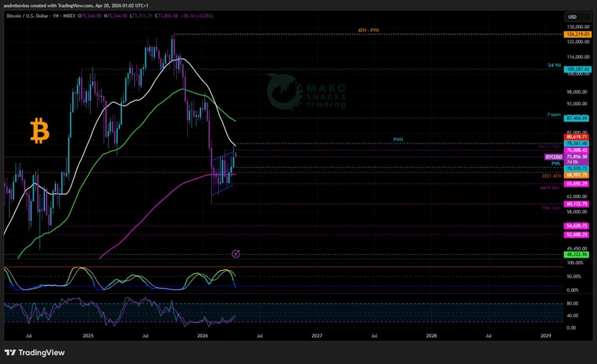Select the green 48,222.96 price label

[578, 254]
